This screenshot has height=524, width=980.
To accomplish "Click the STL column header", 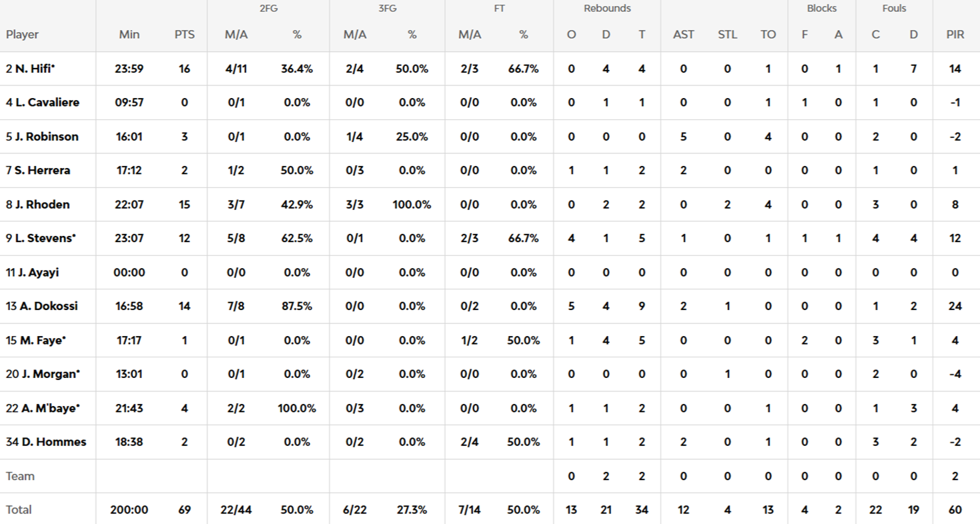I will point(727,35).
